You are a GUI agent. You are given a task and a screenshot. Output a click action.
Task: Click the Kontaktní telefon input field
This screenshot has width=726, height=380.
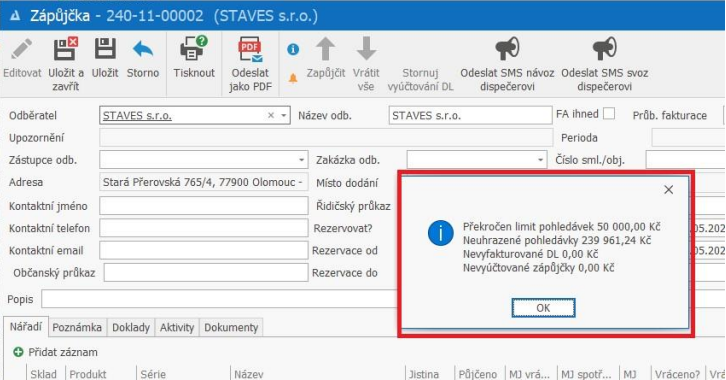tap(204, 228)
